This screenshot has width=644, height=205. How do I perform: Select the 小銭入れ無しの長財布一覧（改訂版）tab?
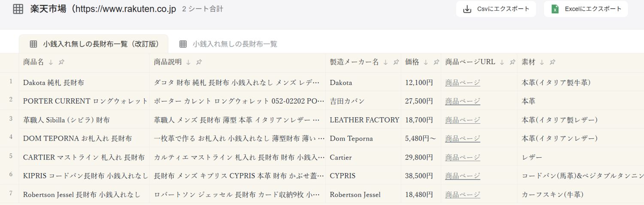(94, 44)
